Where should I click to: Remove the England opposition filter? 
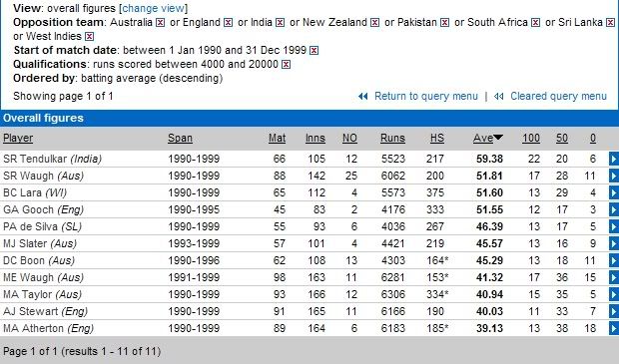[x=228, y=23]
